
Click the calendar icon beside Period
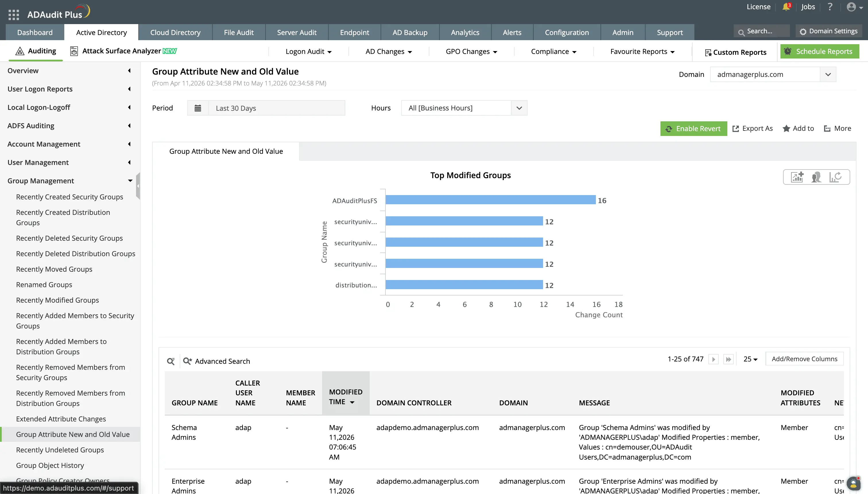point(197,108)
